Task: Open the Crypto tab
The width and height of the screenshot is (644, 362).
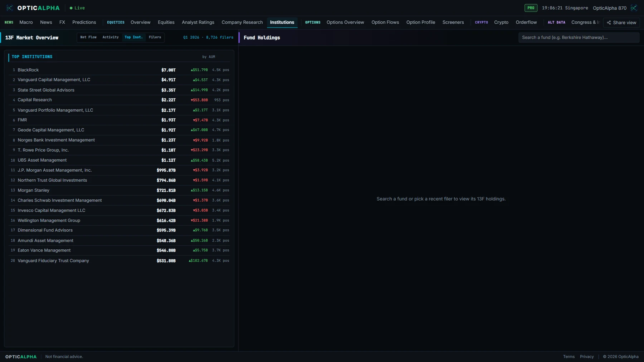Action: [501, 22]
